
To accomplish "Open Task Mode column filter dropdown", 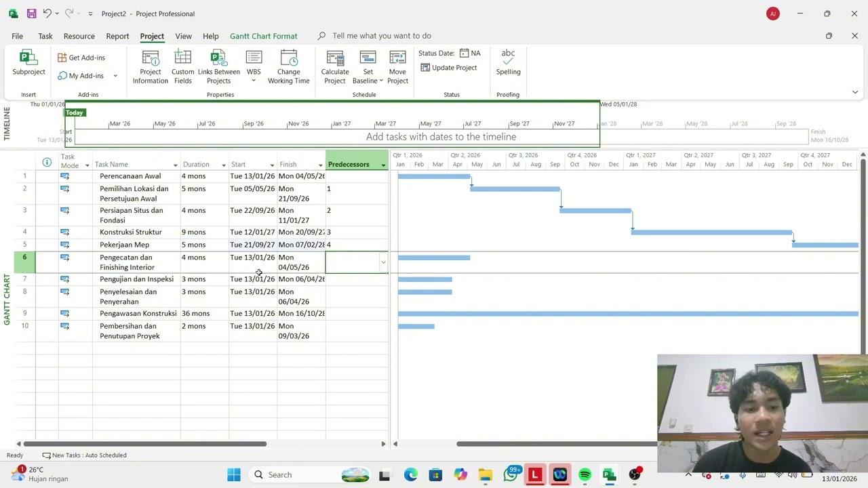I will click(87, 165).
